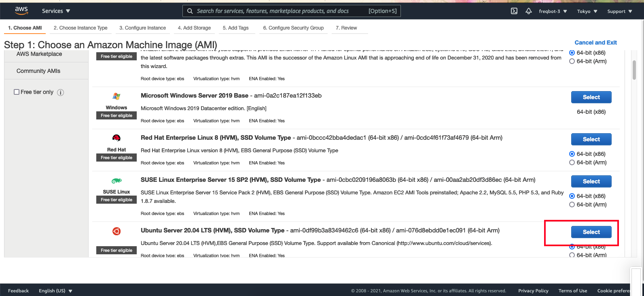
Task: Open the Privacy Policy link
Action: point(533,291)
